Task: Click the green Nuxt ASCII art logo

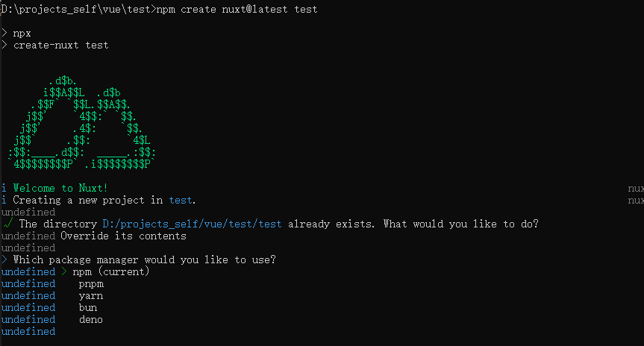Action: (x=80, y=122)
